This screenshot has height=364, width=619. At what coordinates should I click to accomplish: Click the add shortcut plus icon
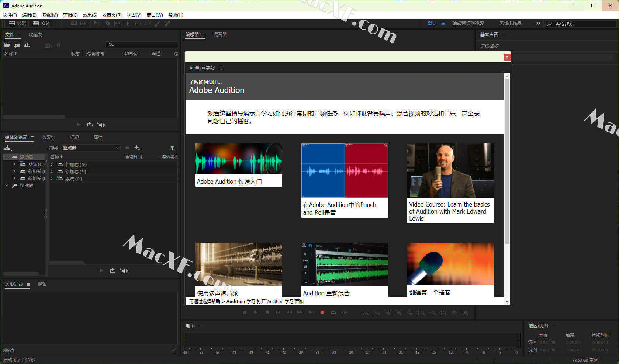[137, 148]
